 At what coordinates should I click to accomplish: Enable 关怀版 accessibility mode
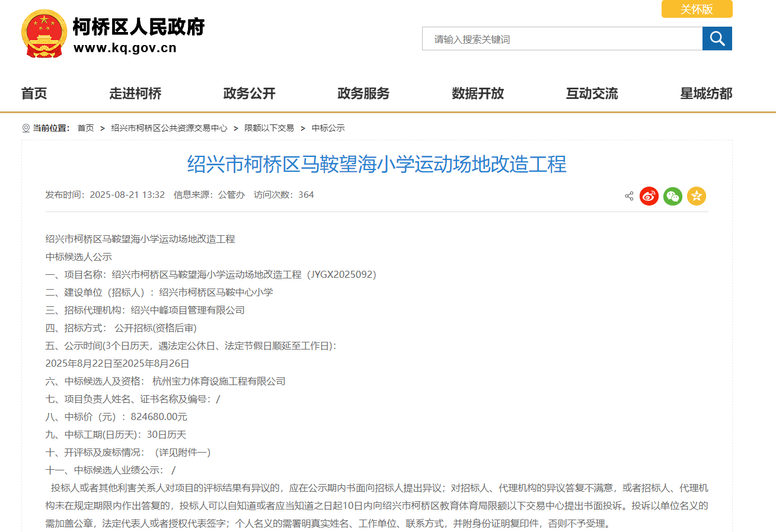[697, 9]
